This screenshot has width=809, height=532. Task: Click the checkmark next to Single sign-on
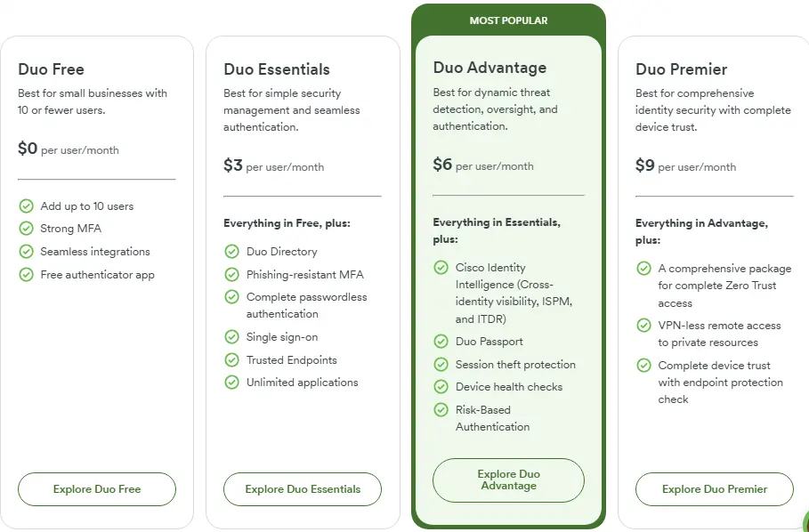pos(232,337)
